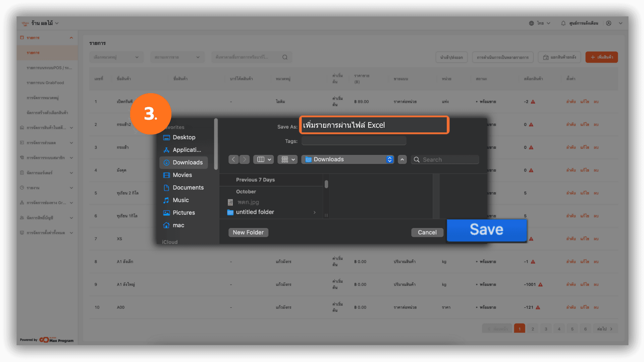Open Documents in the dialog sidebar
644x362 pixels.
tap(188, 188)
